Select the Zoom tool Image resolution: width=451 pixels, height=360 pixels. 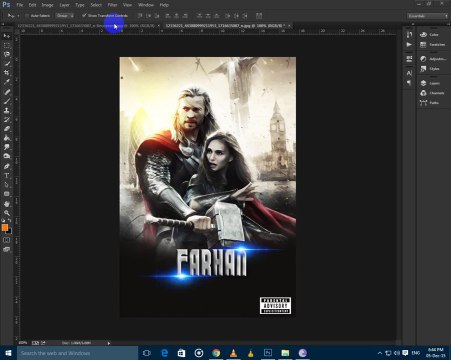tap(7, 213)
